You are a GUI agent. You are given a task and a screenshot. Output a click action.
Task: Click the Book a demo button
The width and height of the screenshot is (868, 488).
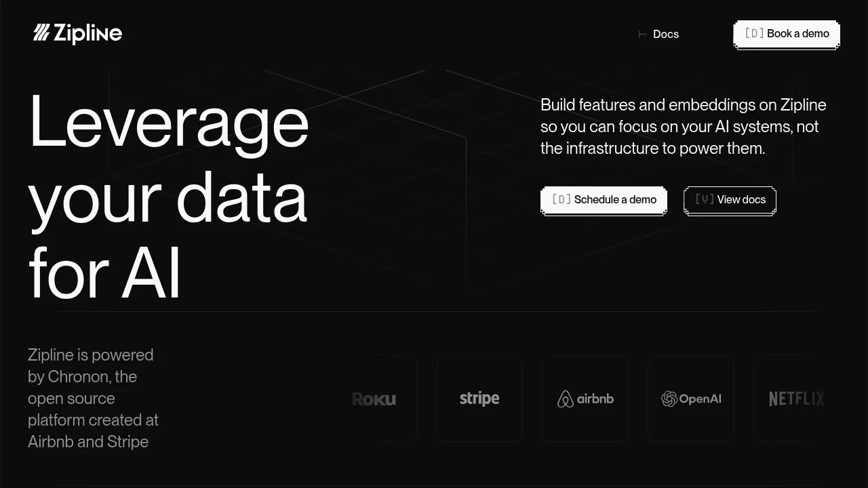(787, 34)
